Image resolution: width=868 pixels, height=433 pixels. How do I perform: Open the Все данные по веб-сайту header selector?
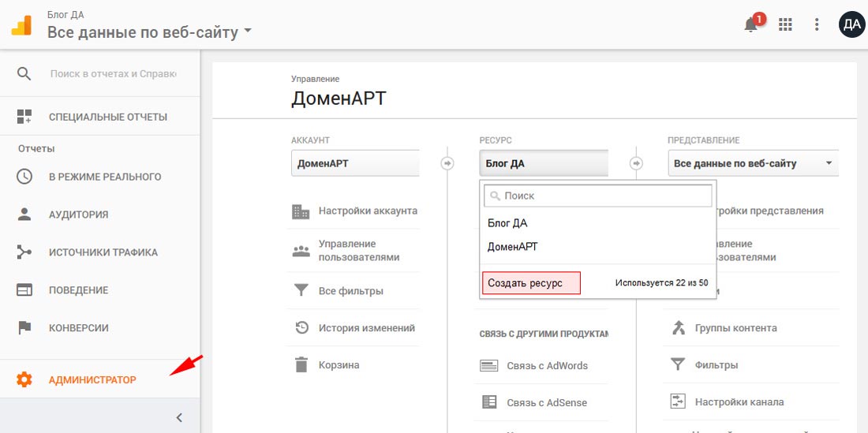tap(149, 32)
